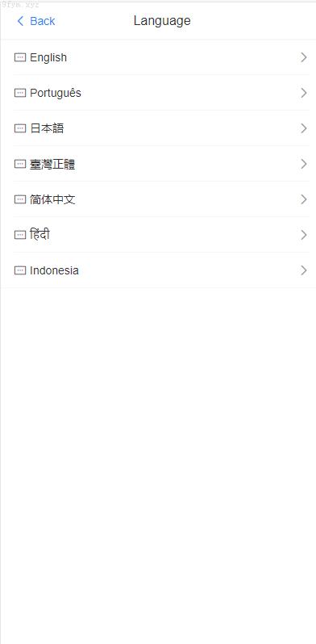Viewport: 316px width, 644px height.
Task: Open the 日本語 row chevron
Action: click(304, 128)
